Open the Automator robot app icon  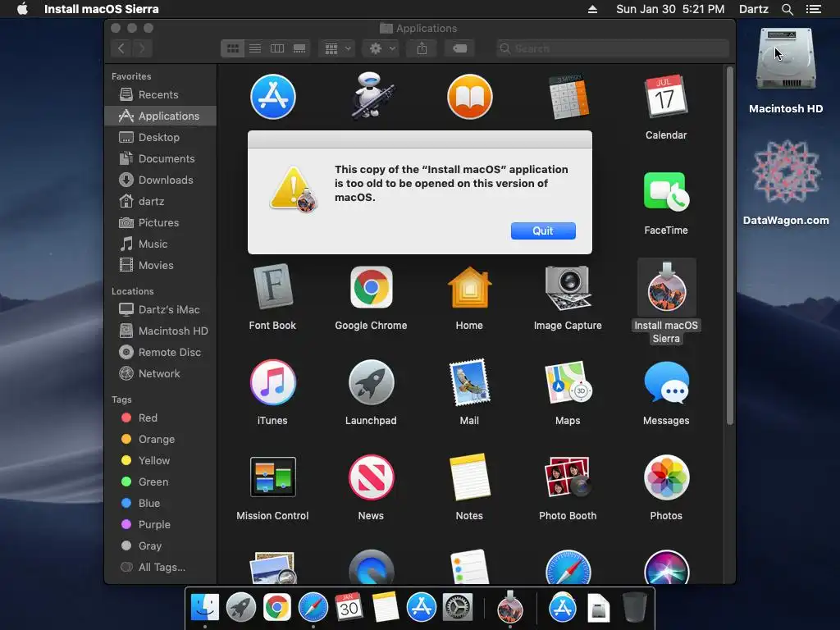372,97
